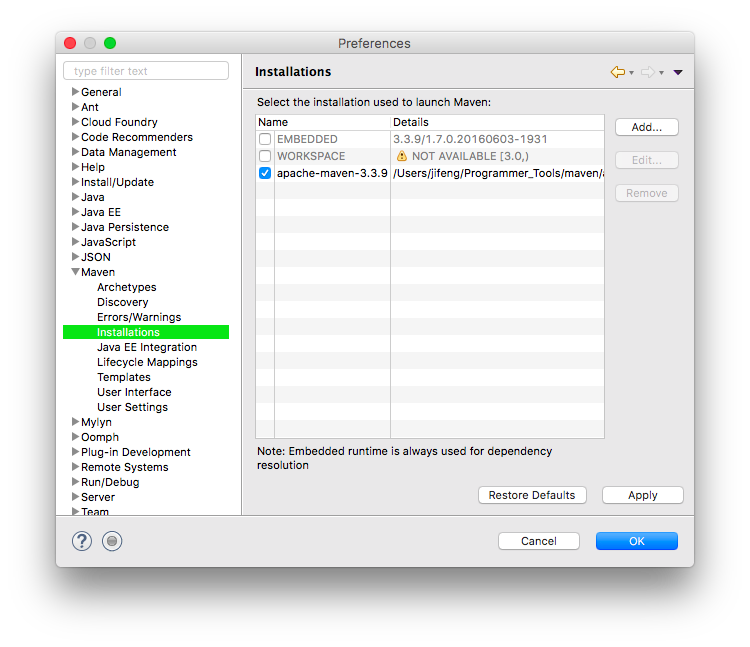750x647 pixels.
Task: Click the Cancel button
Action: point(539,541)
